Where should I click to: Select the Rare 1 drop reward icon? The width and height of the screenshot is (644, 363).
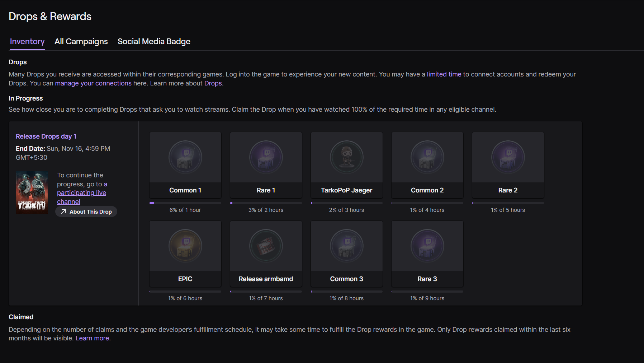[266, 157]
